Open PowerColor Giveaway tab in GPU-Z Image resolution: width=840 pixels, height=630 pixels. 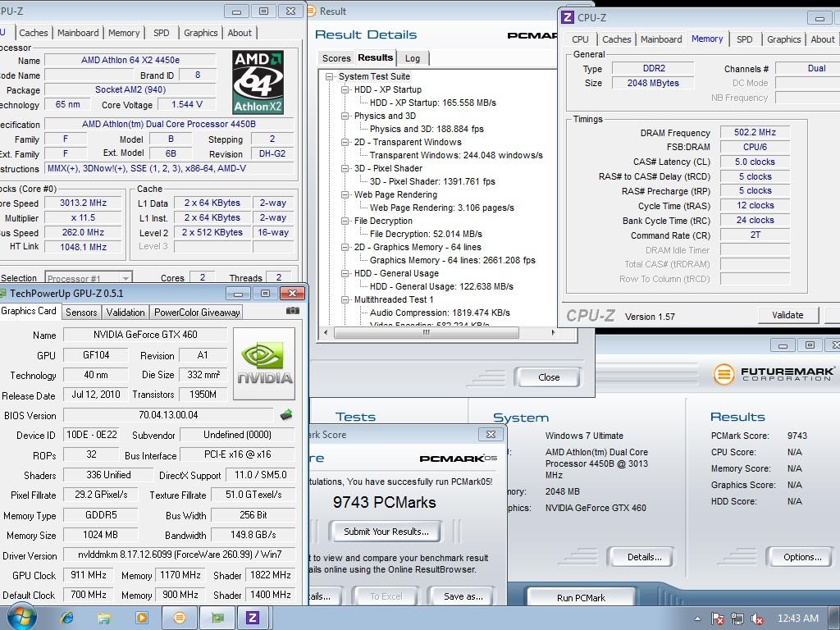(197, 313)
